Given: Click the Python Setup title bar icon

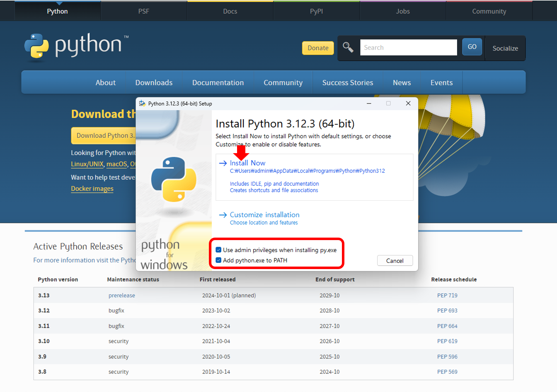Looking at the screenshot, I should (142, 103).
